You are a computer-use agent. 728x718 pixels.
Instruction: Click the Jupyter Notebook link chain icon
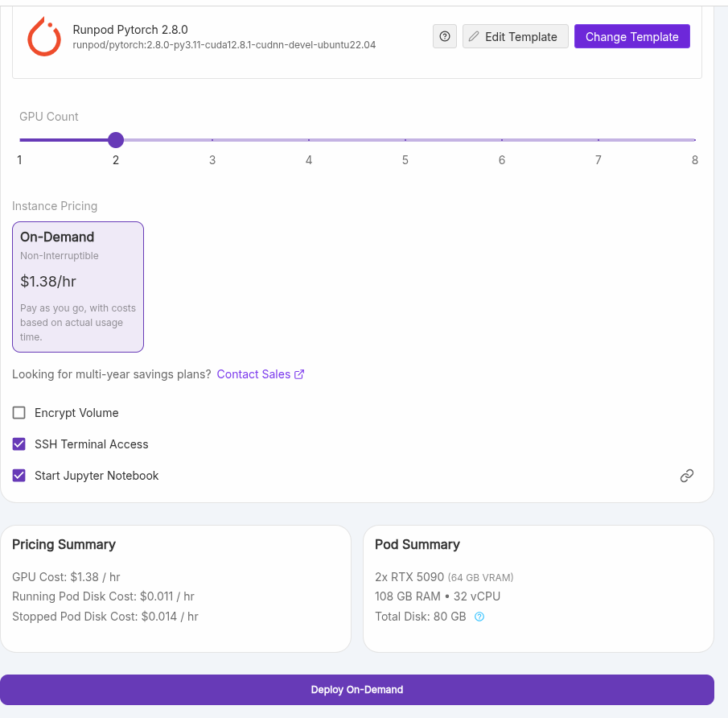point(686,476)
